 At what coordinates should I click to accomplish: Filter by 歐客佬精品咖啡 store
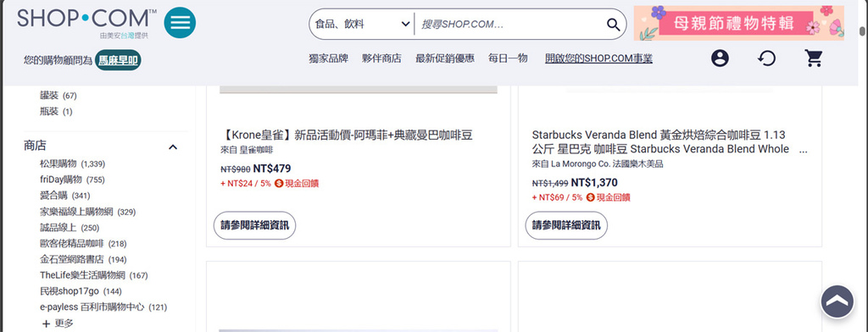[x=83, y=243]
